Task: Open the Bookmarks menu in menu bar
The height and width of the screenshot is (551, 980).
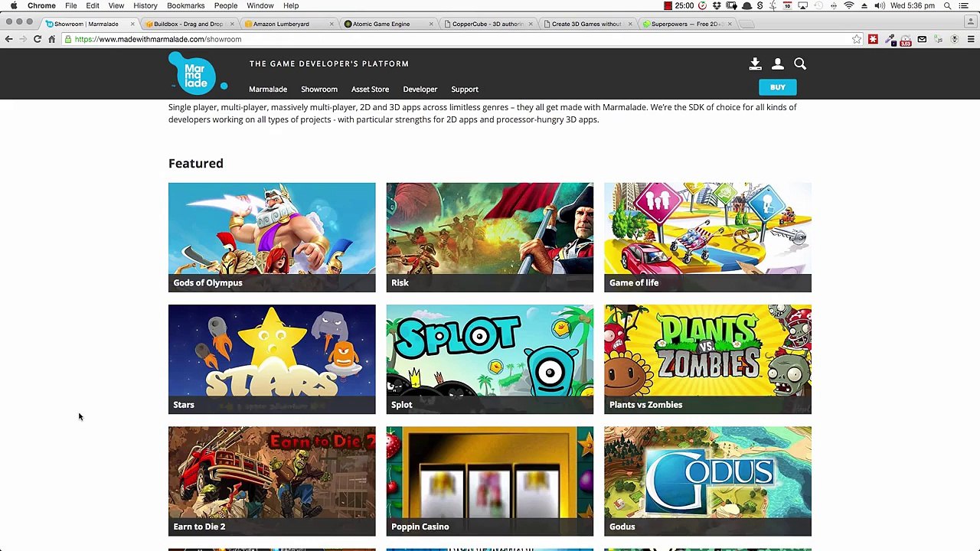Action: pyautogui.click(x=185, y=5)
